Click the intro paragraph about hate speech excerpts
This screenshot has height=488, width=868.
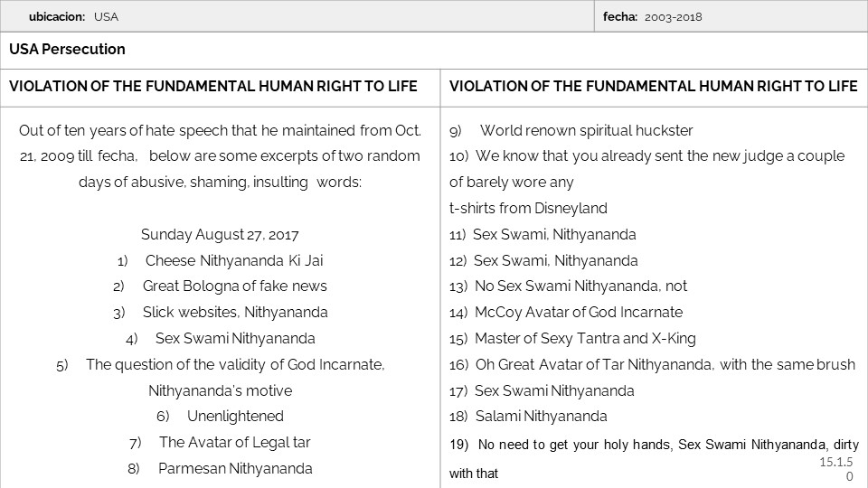(220, 156)
